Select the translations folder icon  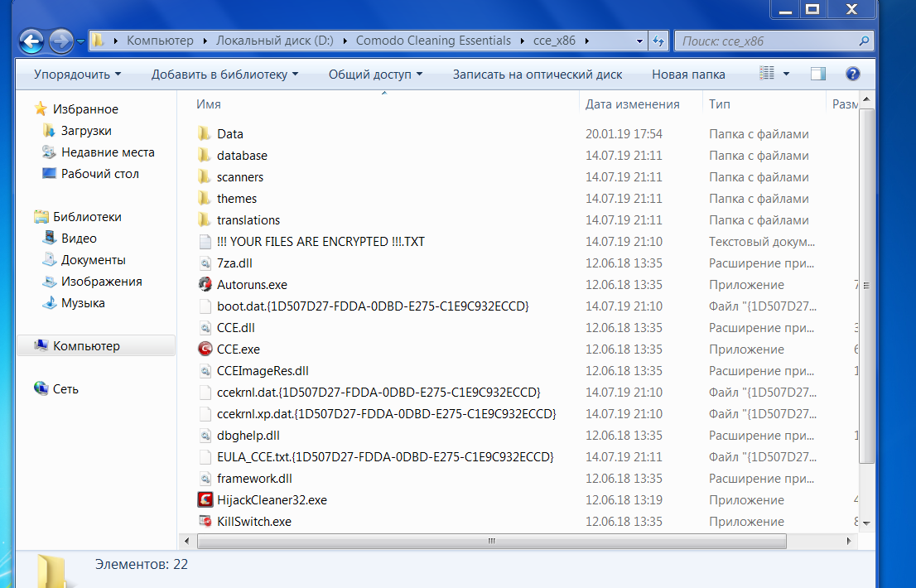205,220
